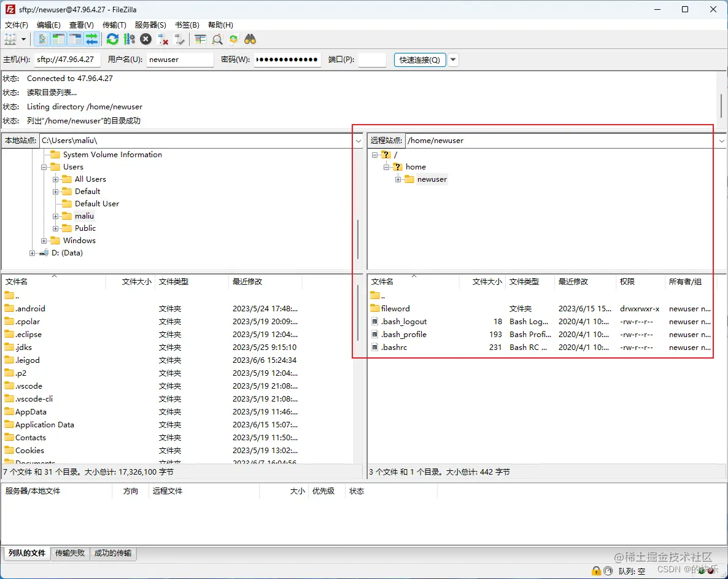Viewport: 728px width, 579px height.
Task: Open the Site Manager icon
Action: click(10, 39)
